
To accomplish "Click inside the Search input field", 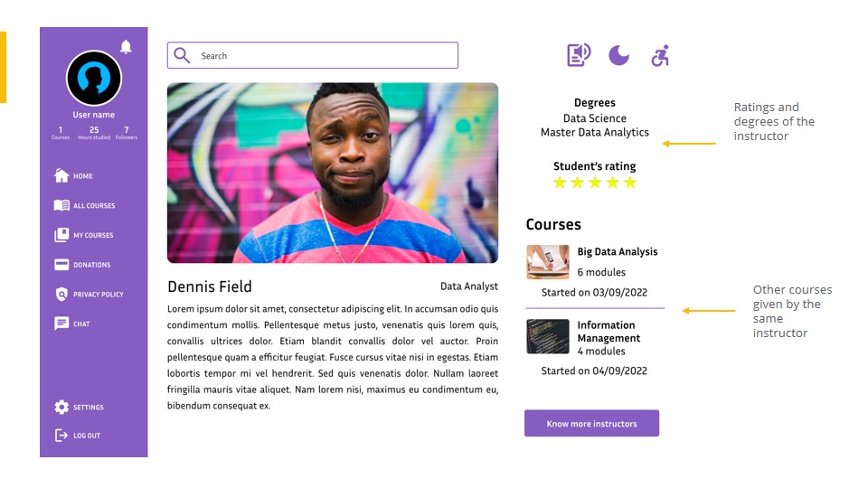I will (325, 56).
